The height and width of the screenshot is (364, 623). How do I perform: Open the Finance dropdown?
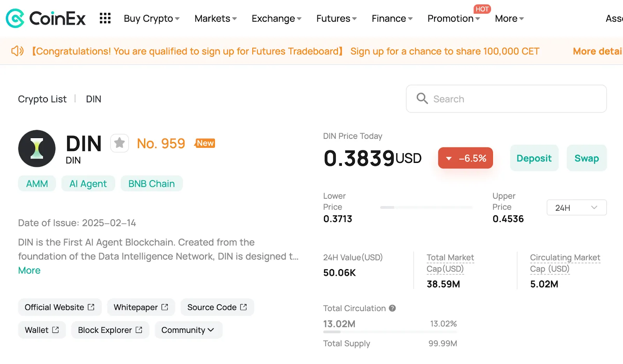click(x=392, y=18)
